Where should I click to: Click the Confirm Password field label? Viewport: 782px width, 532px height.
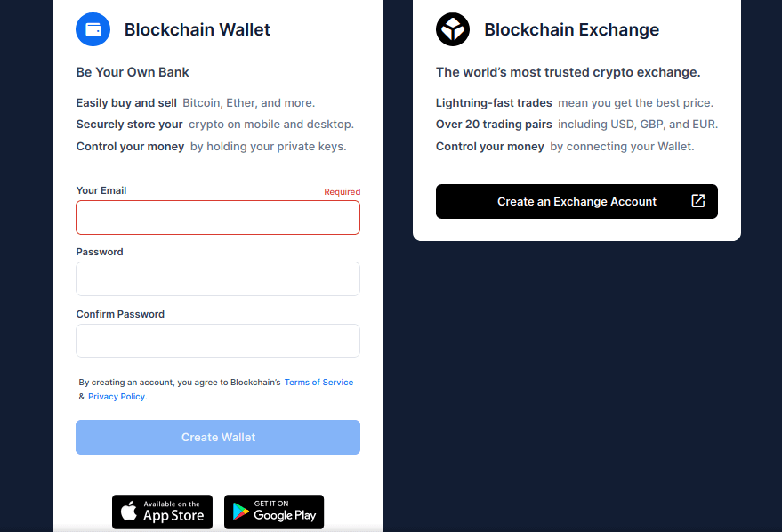pos(120,314)
